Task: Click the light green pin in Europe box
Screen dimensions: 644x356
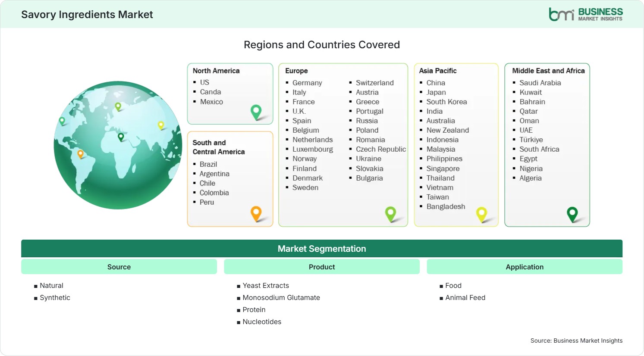Action: click(390, 214)
